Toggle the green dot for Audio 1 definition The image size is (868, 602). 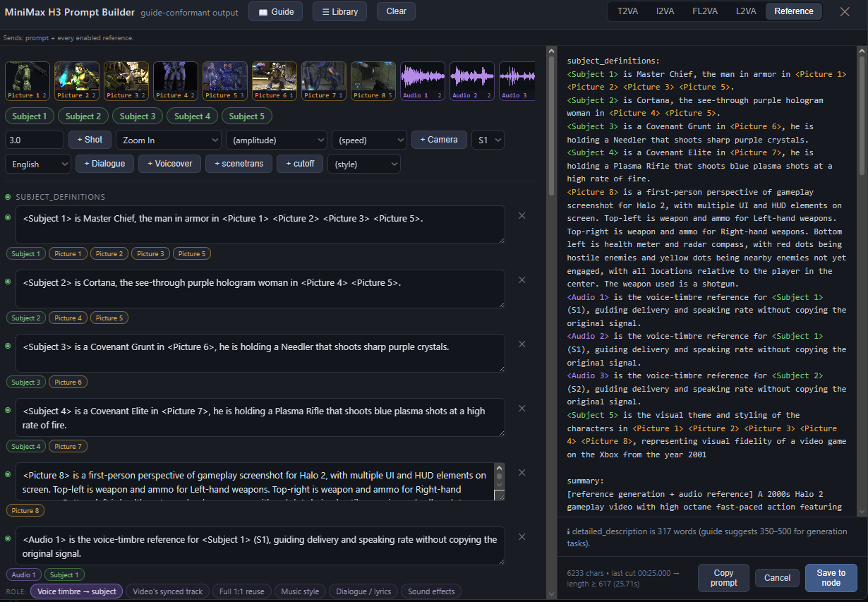(x=8, y=538)
